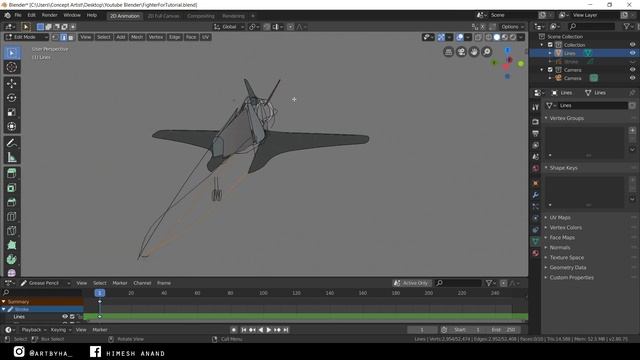Collapse the Shape Keys panel
The height and width of the screenshot is (360, 640).
coord(563,168)
